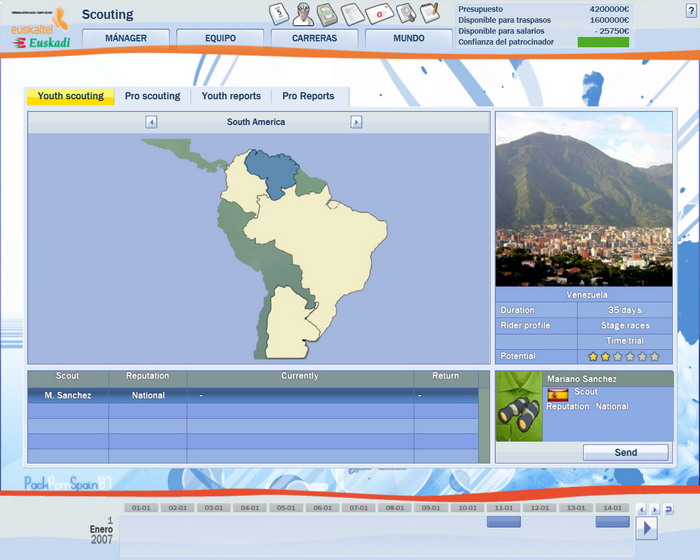Open the MÁNAGER menu

pos(125,38)
